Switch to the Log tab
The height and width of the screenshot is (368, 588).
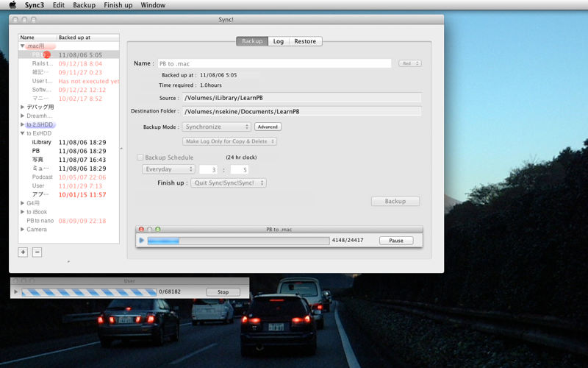point(279,41)
